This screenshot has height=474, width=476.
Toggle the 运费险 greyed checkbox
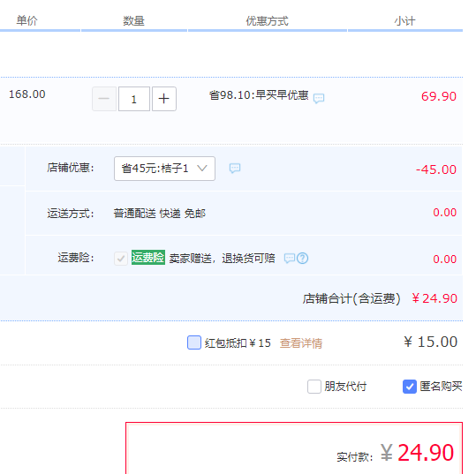pyautogui.click(x=121, y=259)
